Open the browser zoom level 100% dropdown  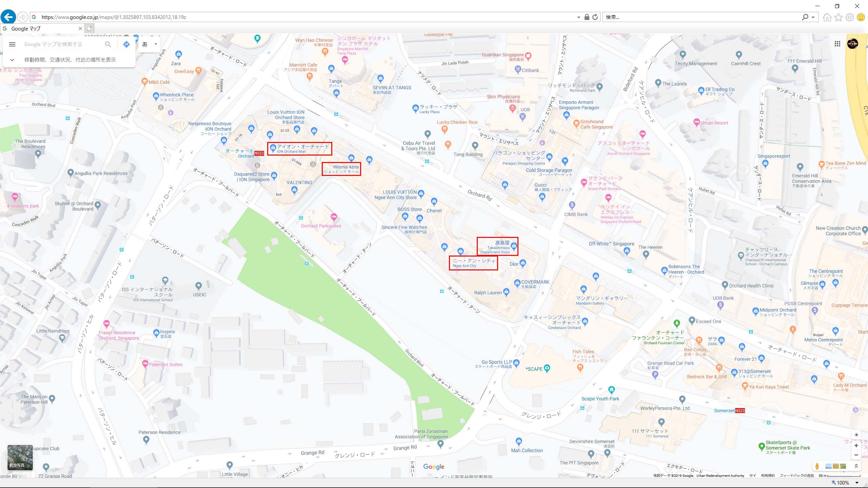point(857,483)
